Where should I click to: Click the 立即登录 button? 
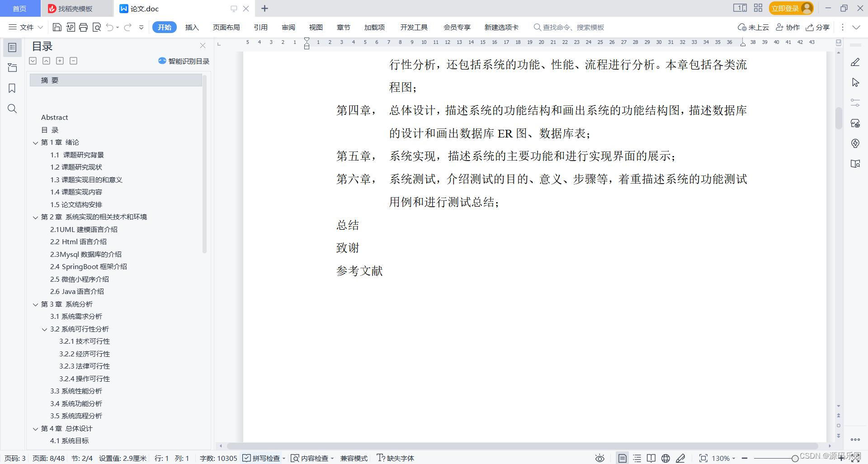coord(786,8)
